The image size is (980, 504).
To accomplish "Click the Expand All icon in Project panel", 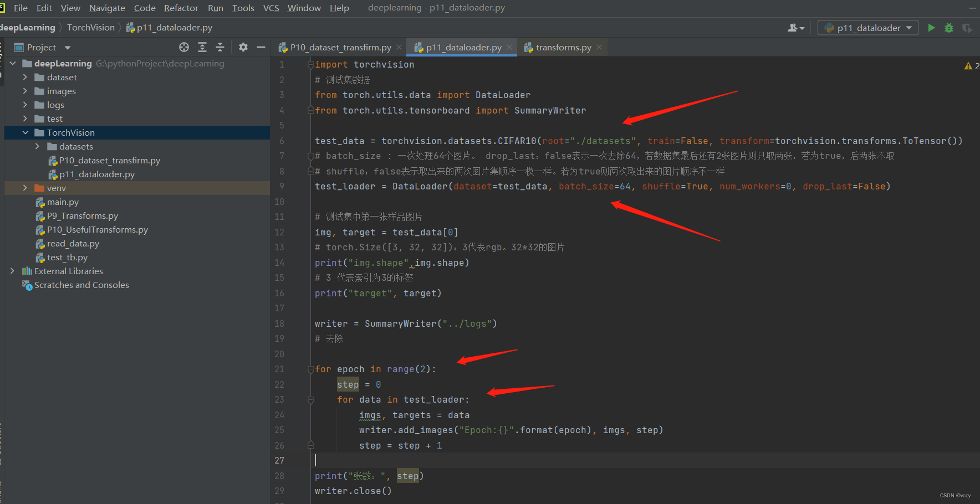I will (202, 47).
